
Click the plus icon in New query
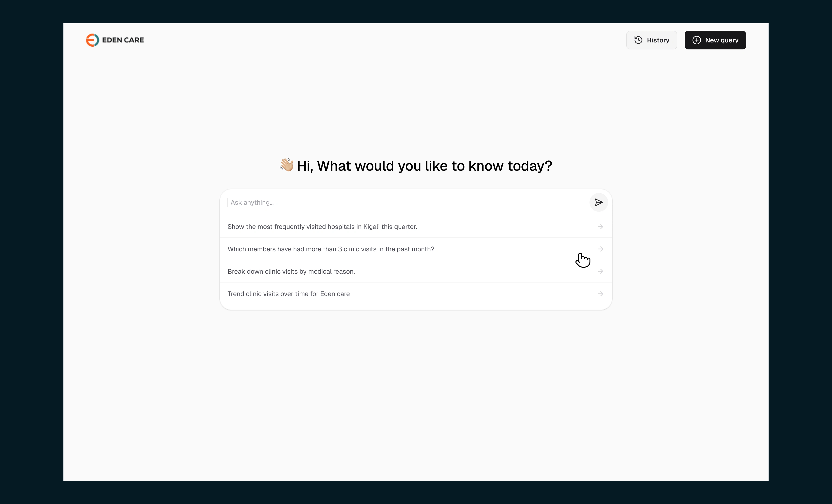click(696, 40)
